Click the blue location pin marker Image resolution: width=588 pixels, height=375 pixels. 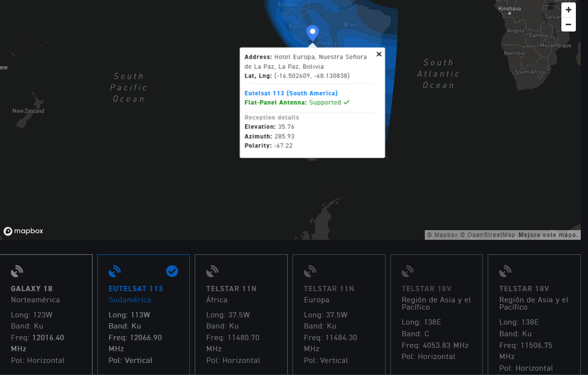(313, 33)
